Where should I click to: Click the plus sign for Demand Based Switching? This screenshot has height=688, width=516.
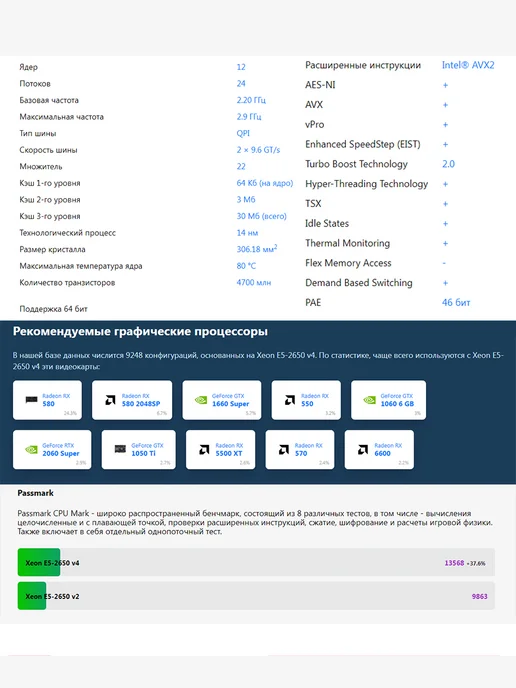[x=445, y=283]
